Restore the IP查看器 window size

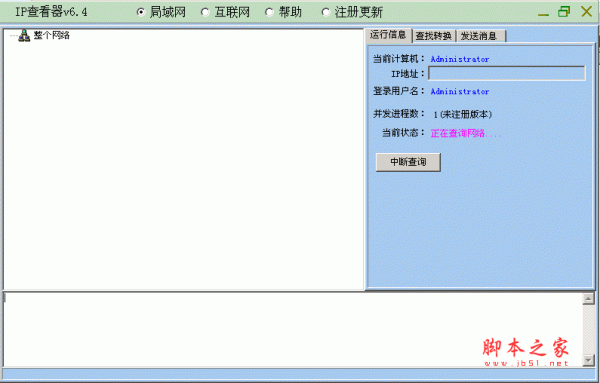(564, 11)
